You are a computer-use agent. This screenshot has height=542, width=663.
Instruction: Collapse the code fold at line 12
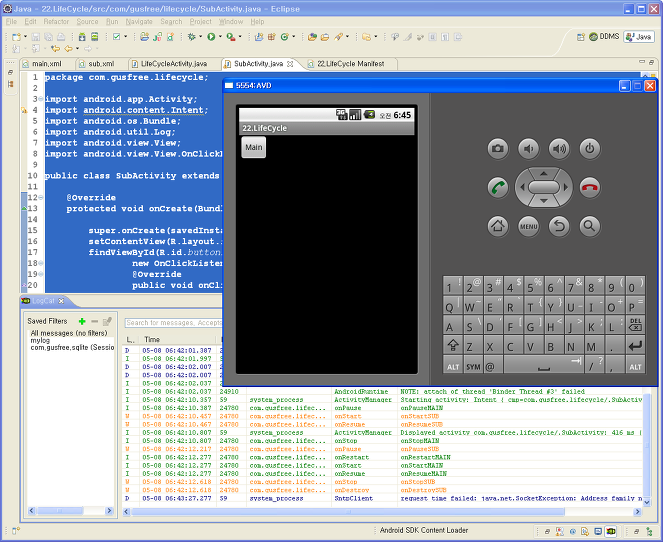41,197
